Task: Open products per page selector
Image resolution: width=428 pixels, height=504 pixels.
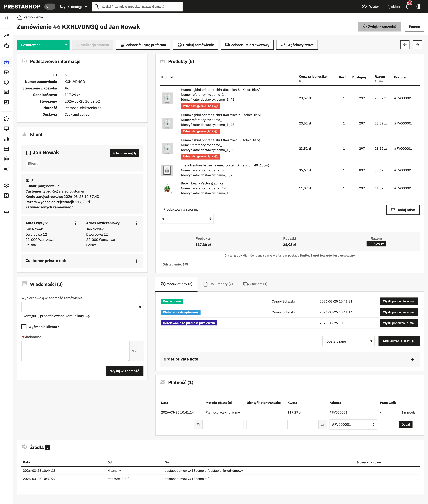Action: click(186, 219)
